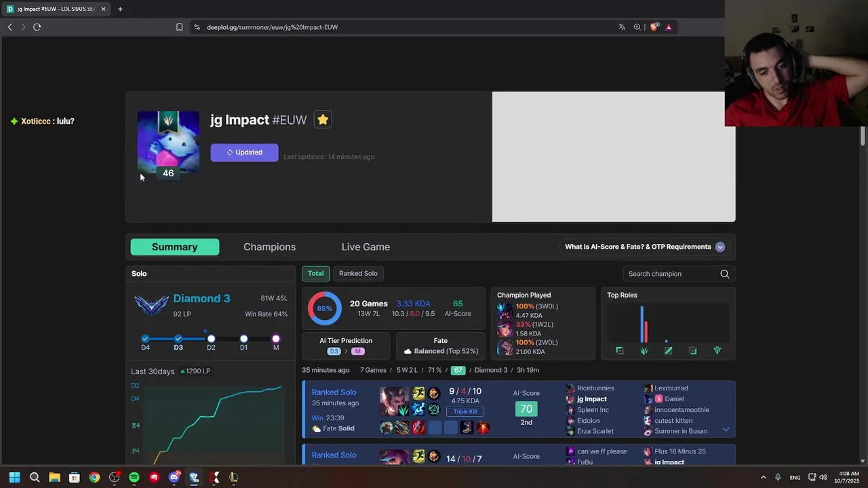
Task: Select the Total queue filter
Action: coord(316,273)
